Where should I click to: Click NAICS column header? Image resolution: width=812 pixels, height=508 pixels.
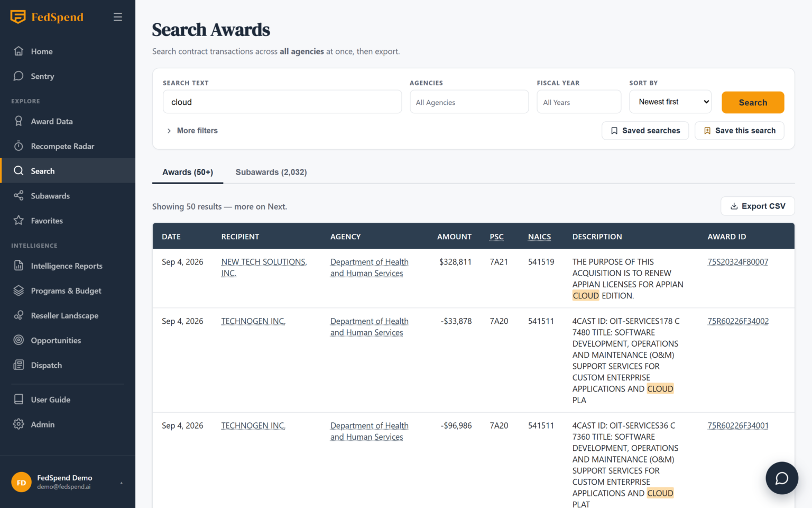pos(539,237)
